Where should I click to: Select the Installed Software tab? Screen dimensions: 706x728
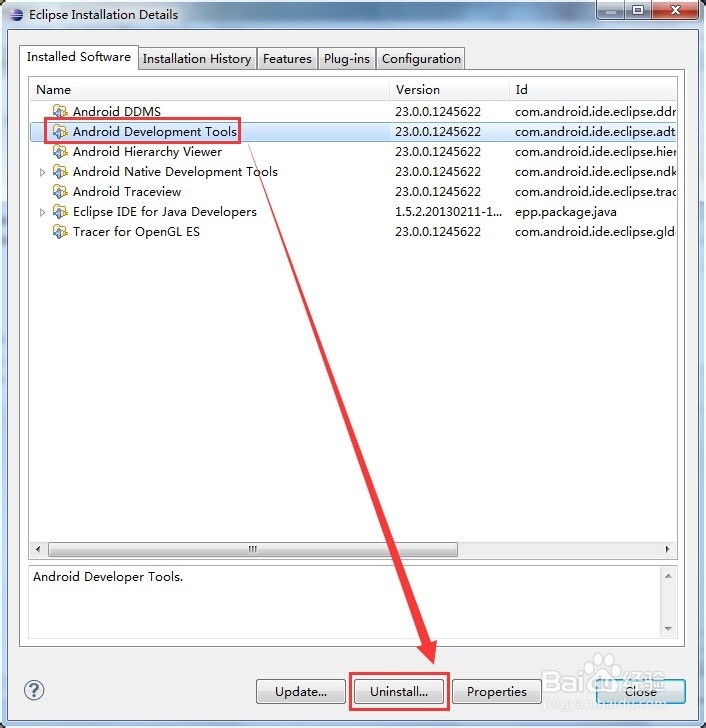coord(79,57)
